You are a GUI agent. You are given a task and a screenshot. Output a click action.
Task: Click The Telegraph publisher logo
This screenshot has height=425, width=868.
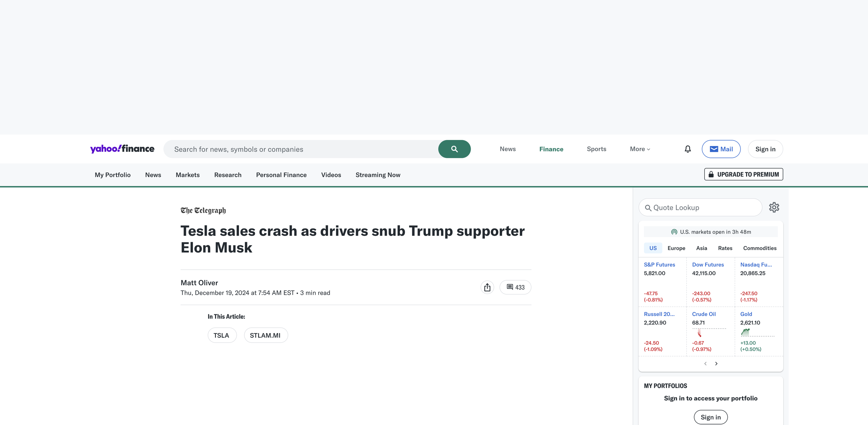(x=203, y=210)
